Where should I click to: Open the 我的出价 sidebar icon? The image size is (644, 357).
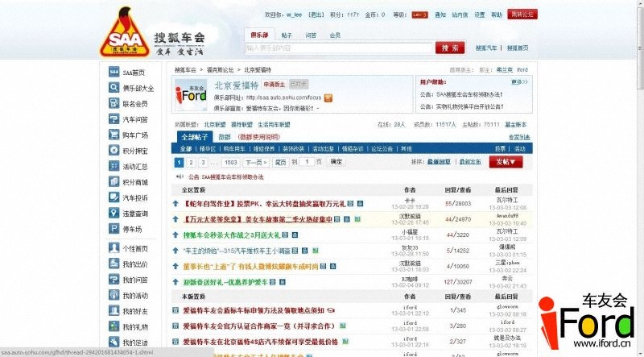pyautogui.click(x=114, y=264)
